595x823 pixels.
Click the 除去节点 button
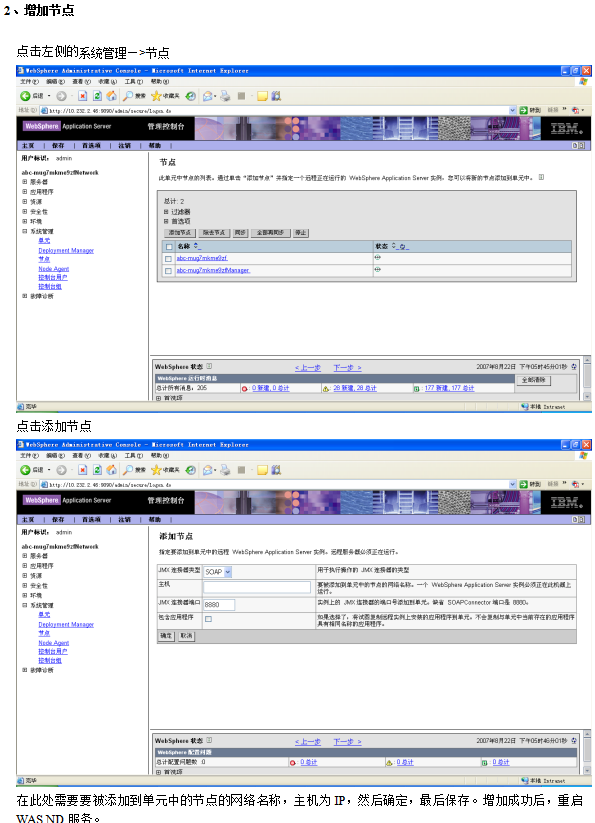point(214,233)
